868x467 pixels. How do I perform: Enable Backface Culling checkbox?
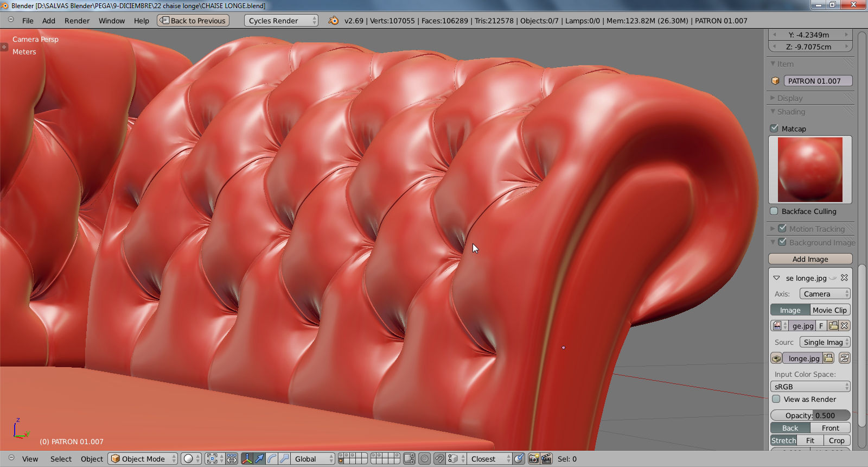coord(774,211)
